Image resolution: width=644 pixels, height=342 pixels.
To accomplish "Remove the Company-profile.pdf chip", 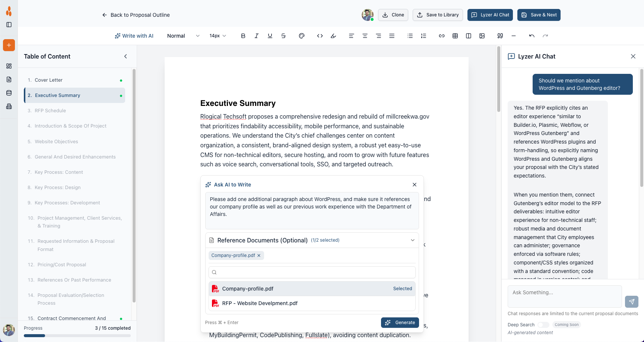I will [259, 255].
